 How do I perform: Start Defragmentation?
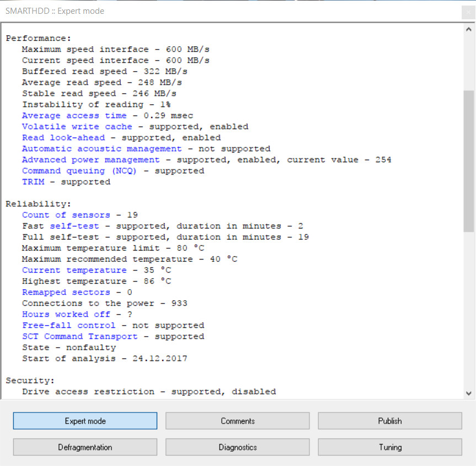point(85,447)
